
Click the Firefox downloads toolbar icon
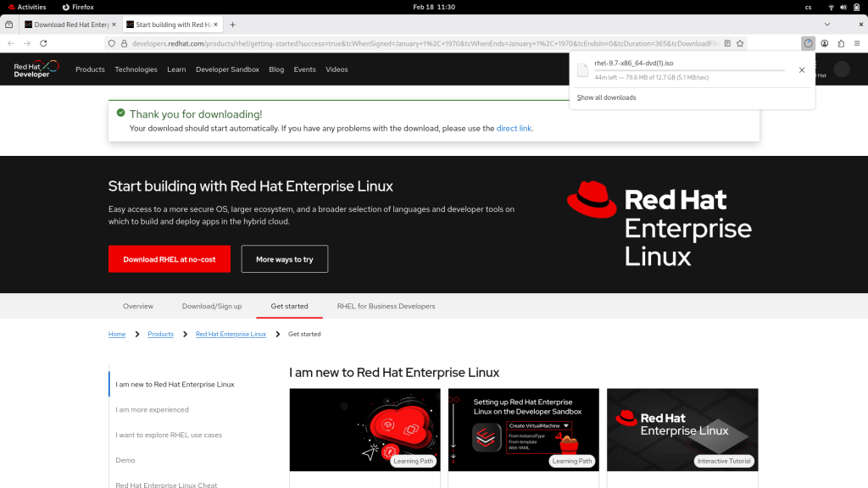pyautogui.click(x=808, y=43)
